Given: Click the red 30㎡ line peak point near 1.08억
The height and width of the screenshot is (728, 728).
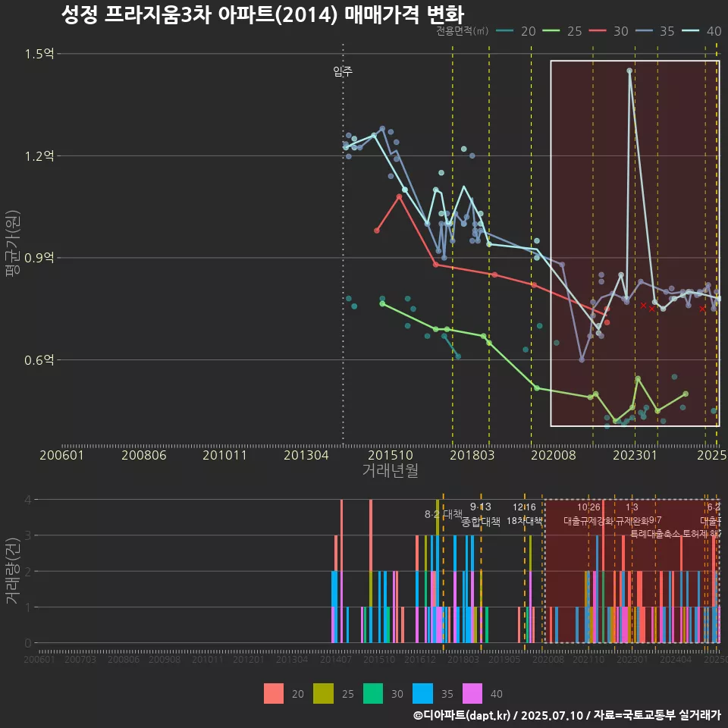Looking at the screenshot, I should coord(400,197).
